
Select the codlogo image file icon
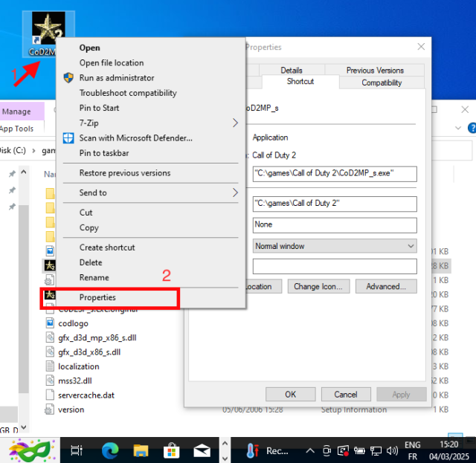(50, 323)
